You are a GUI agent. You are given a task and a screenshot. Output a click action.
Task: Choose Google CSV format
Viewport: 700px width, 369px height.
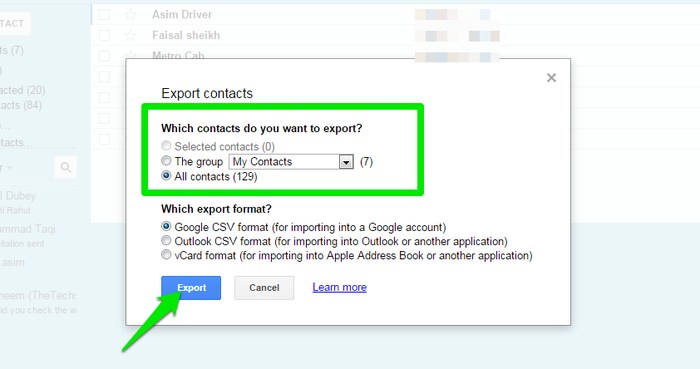pyautogui.click(x=166, y=226)
